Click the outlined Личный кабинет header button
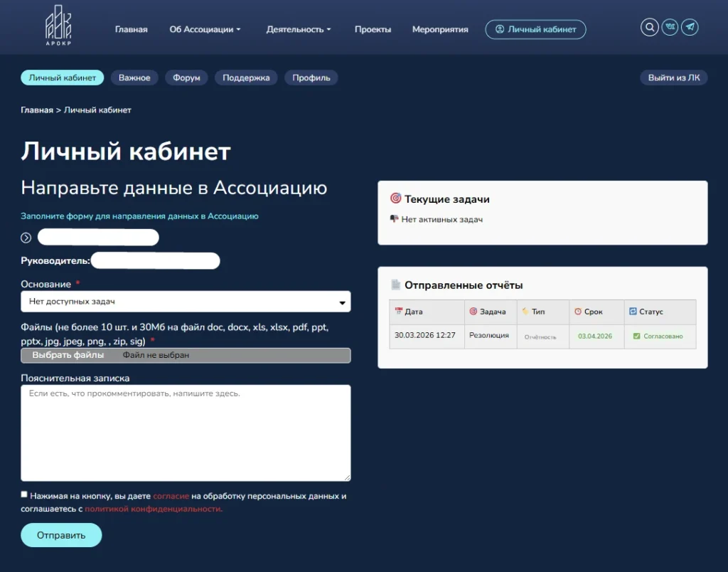 point(535,29)
